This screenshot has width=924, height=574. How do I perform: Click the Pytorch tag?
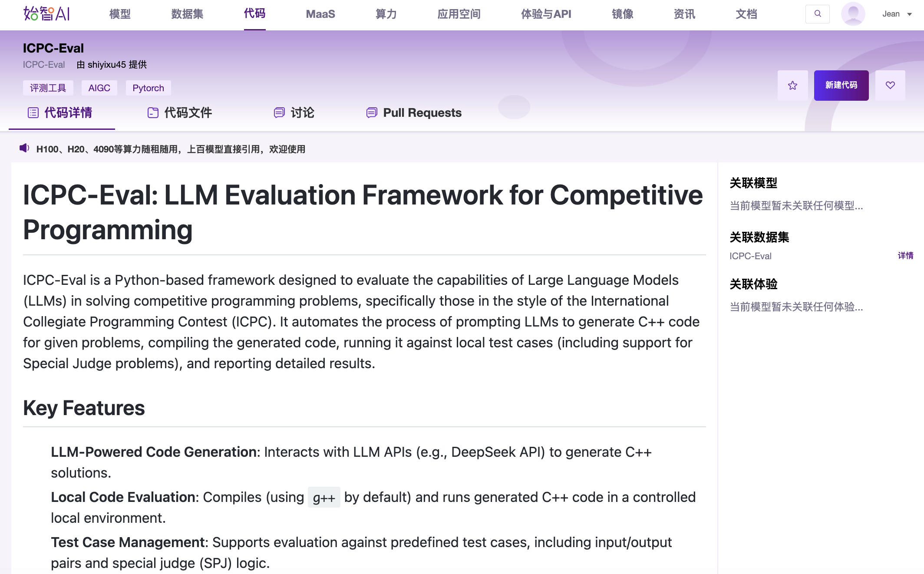point(148,88)
